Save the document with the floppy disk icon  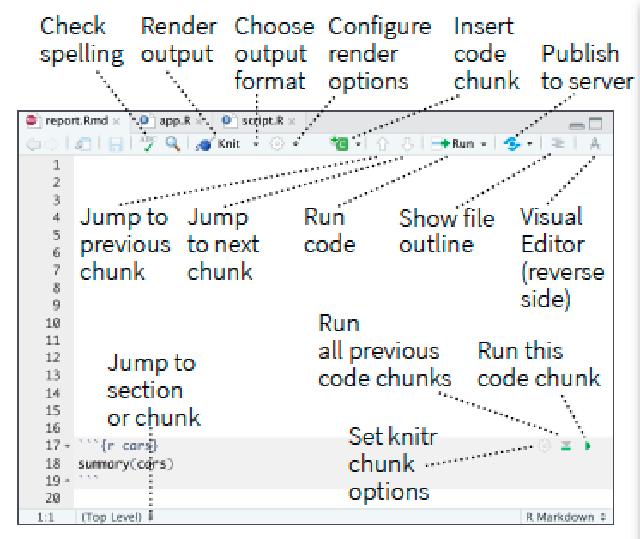116,144
